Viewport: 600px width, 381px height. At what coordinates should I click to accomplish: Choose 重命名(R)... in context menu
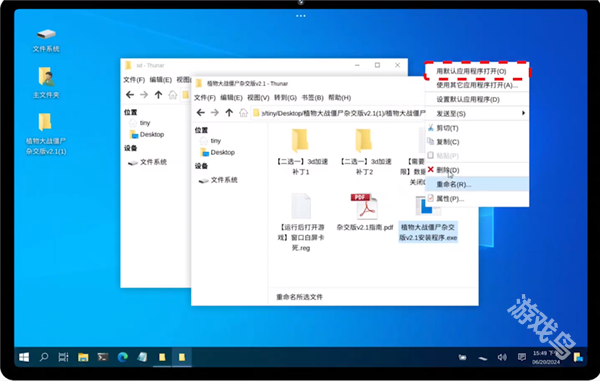click(x=477, y=184)
